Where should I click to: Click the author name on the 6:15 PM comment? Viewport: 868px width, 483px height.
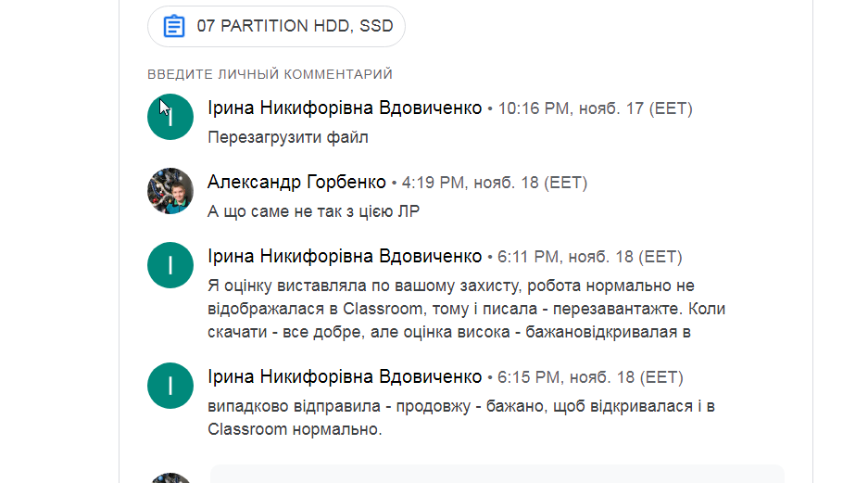pos(345,377)
